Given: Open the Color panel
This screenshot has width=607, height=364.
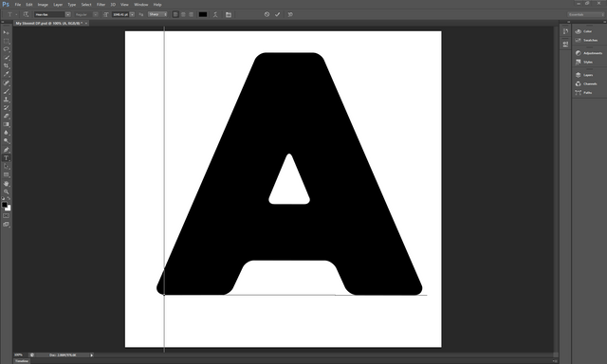Looking at the screenshot, I should [x=584, y=31].
